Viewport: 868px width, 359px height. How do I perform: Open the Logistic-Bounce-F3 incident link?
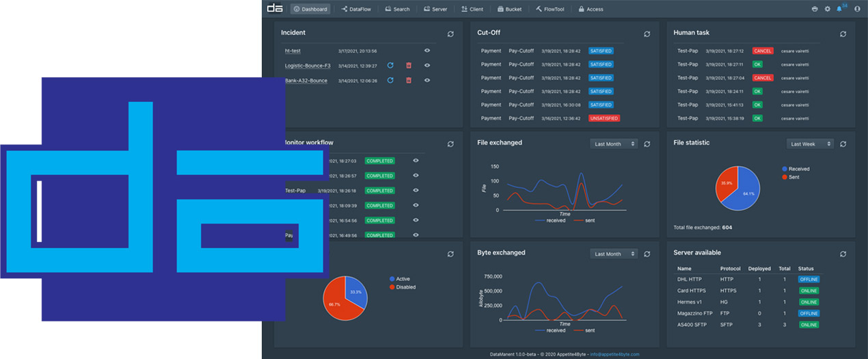tap(308, 66)
